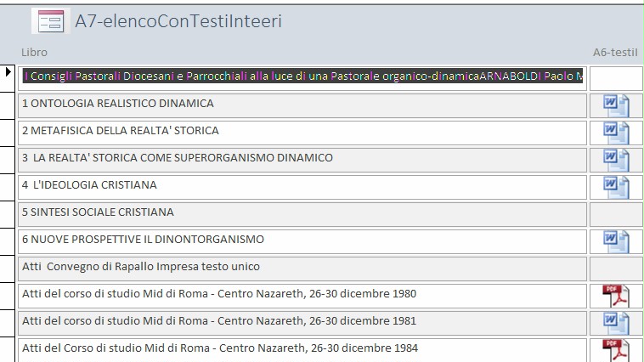Viewport: 644px width, 362px height.
Task: Click the A6-testiI column header
Action: coord(615,52)
